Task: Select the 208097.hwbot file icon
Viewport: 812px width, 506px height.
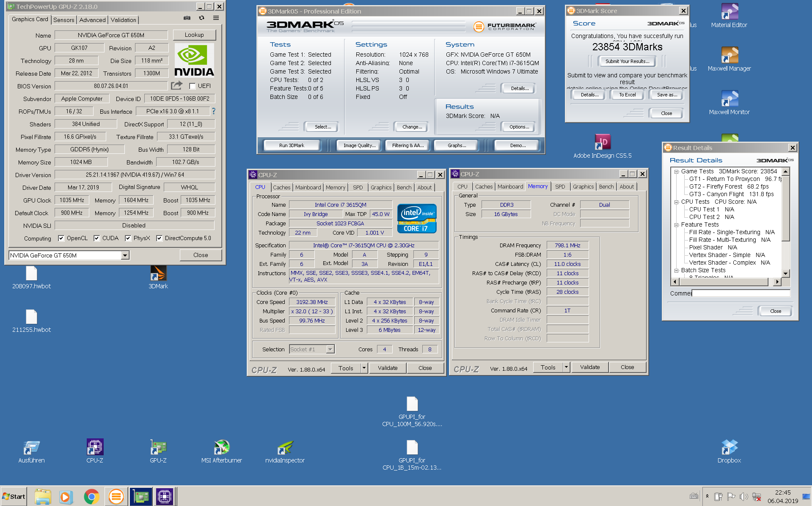Action: 32,274
